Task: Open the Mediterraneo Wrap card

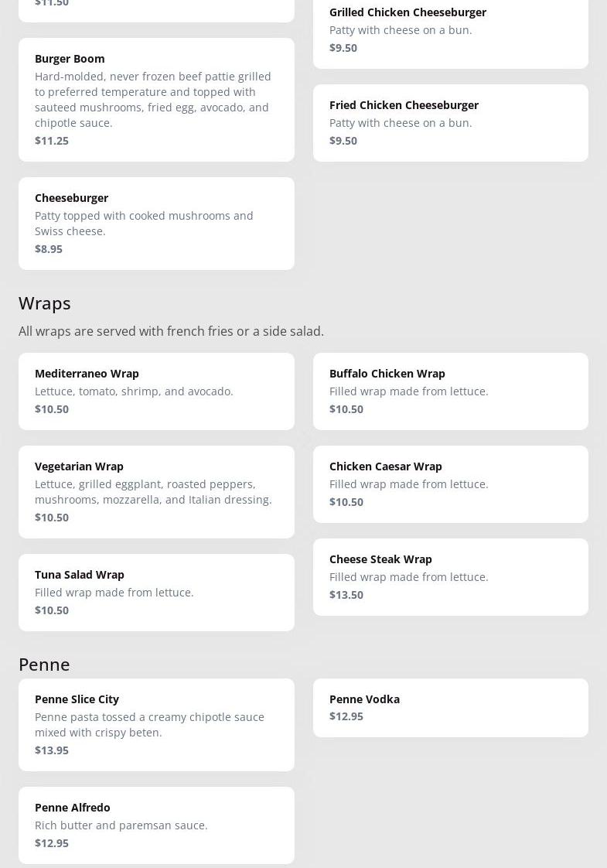Action: tap(156, 391)
